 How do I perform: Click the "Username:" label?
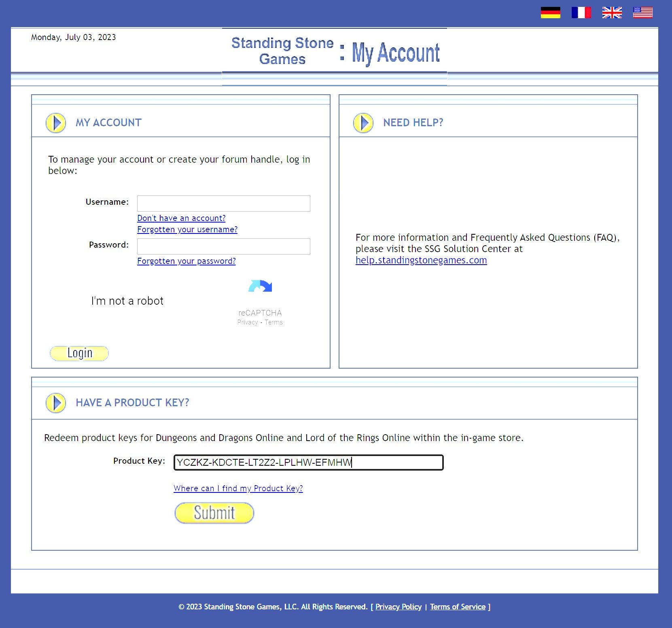click(107, 202)
